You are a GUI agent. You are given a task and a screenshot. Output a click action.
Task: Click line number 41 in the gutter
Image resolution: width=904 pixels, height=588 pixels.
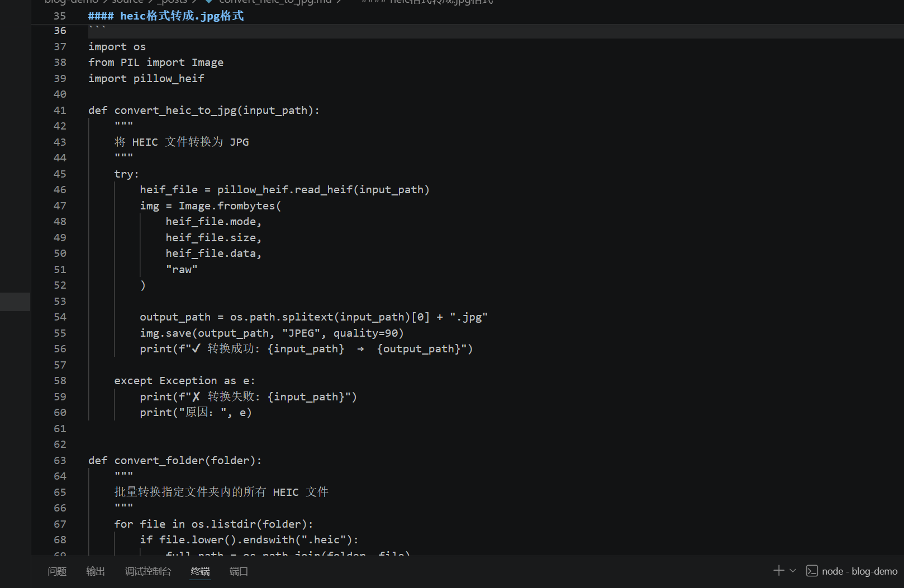(60, 111)
